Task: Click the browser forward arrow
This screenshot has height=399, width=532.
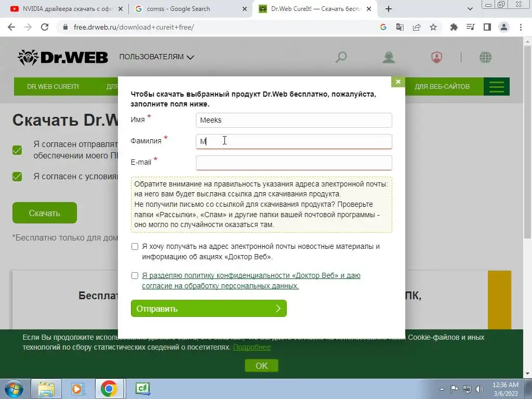Action: click(x=28, y=27)
